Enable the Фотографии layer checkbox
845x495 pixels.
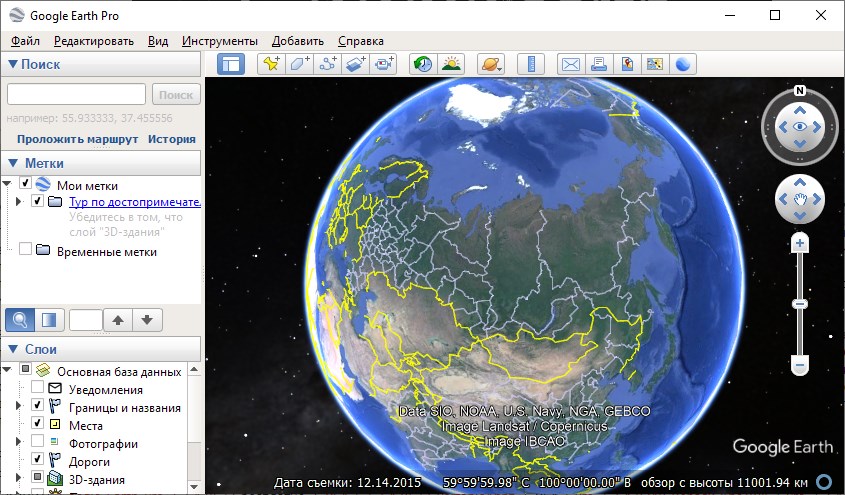click(x=37, y=443)
